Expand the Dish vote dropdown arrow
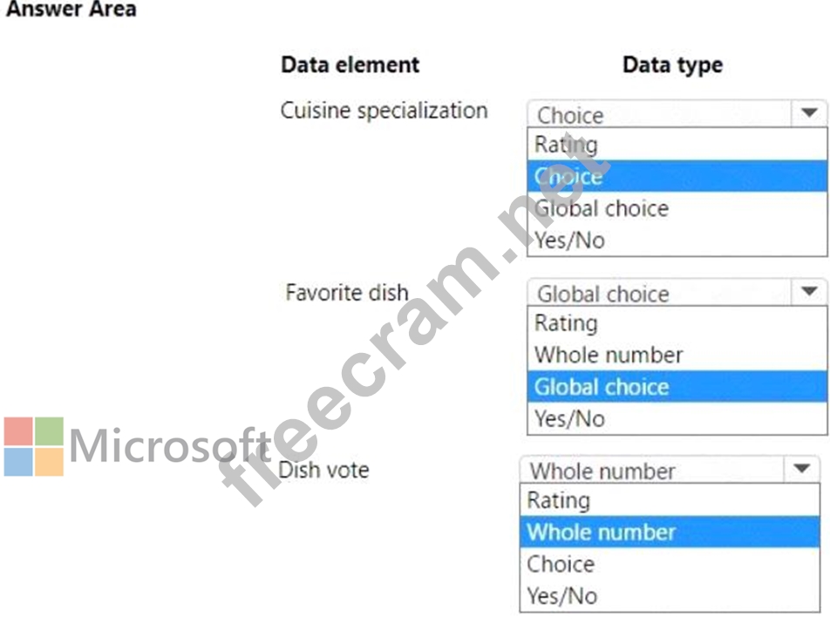Image resolution: width=830 pixels, height=644 pixels. tap(801, 470)
